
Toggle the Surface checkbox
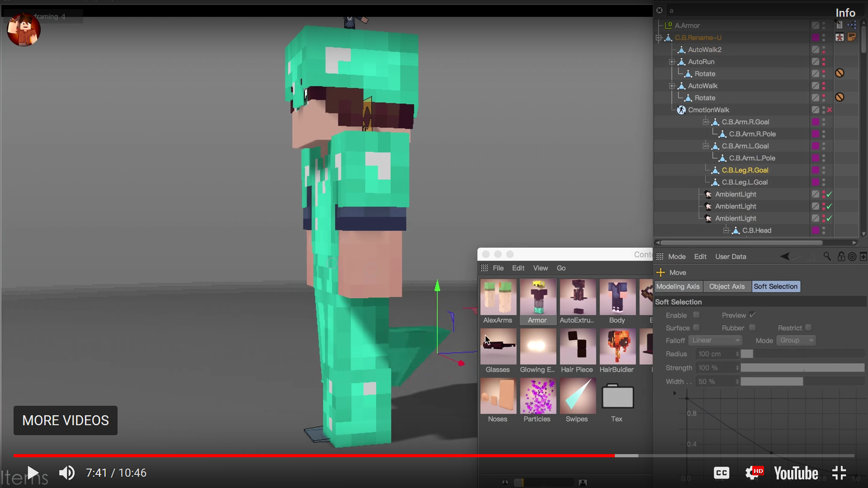coord(696,328)
